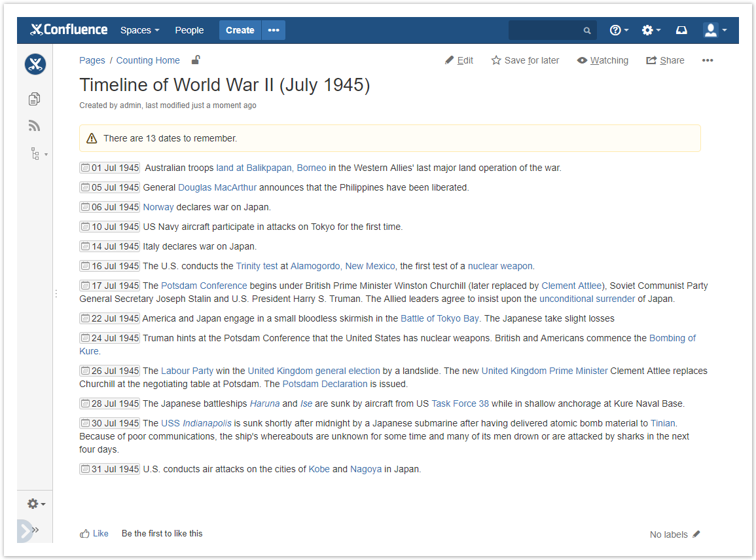
Task: Open more page actions ellipsis
Action: [x=708, y=60]
